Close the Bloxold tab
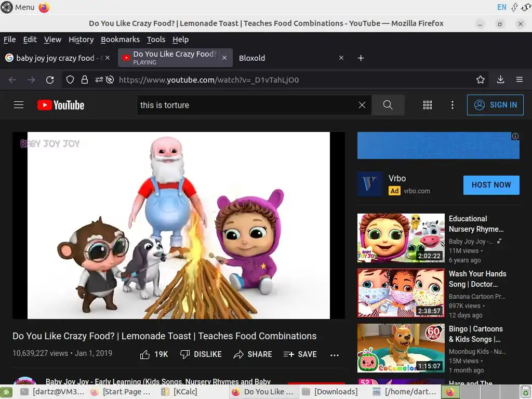The image size is (532, 399). coord(341,58)
